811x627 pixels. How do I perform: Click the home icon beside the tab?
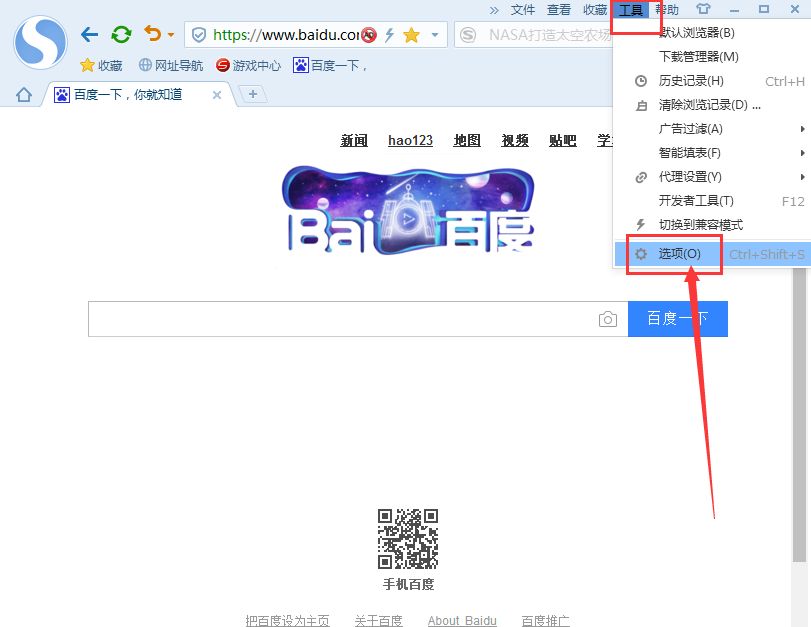(24, 95)
